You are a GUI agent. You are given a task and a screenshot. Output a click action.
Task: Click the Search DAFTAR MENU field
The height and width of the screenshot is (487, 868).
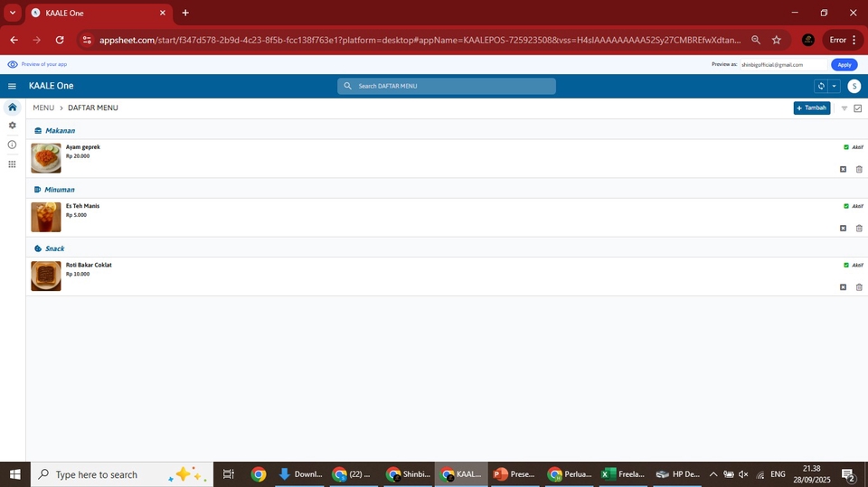(x=447, y=86)
